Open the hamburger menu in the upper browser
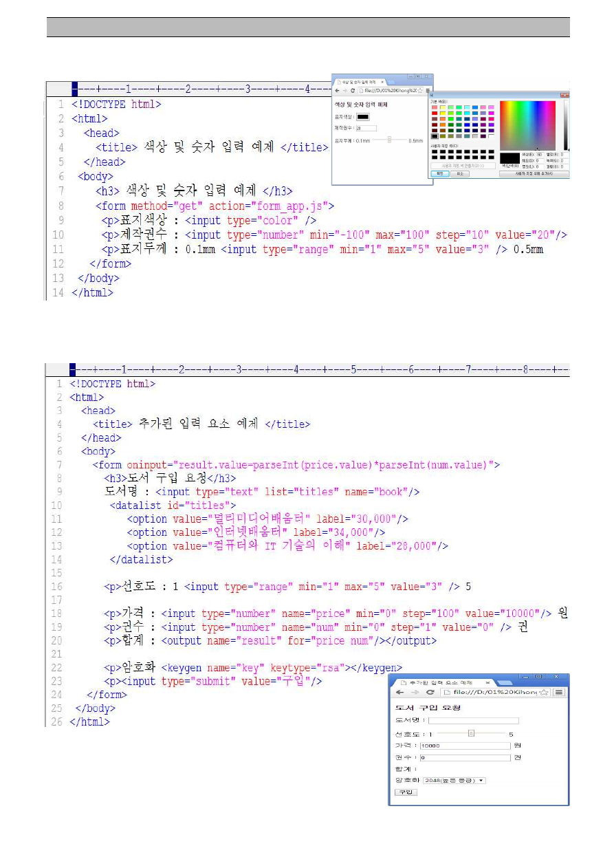This screenshot has width=614, height=868. [427, 91]
